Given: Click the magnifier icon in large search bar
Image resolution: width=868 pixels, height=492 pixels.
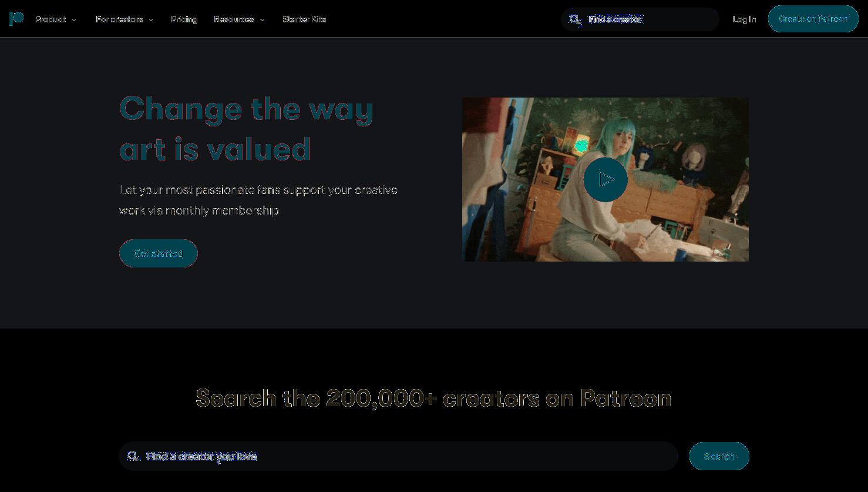Looking at the screenshot, I should pos(133,456).
